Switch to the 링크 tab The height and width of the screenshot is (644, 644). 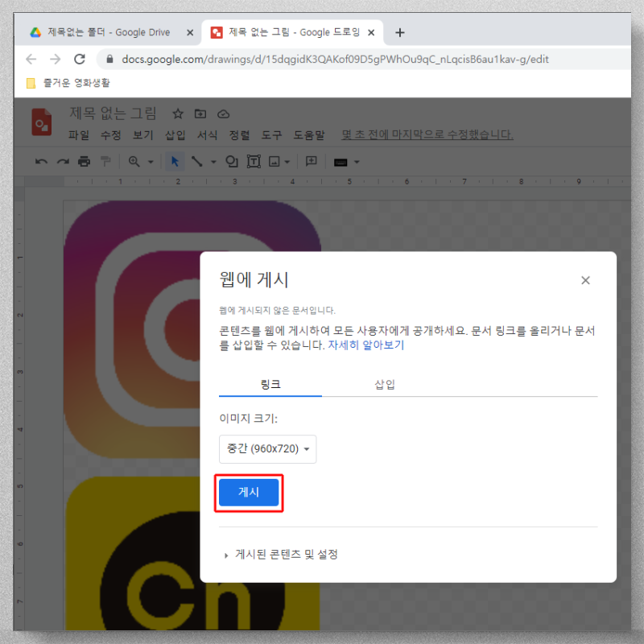270,385
